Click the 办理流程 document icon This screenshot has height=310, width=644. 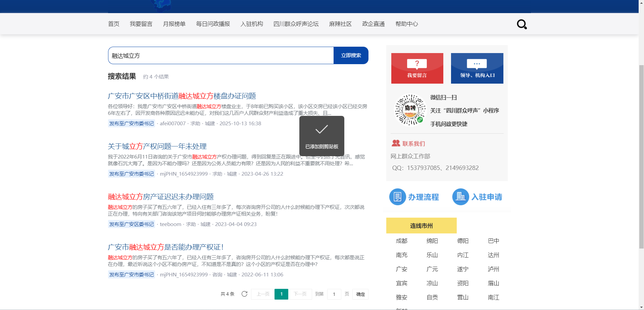point(397,197)
